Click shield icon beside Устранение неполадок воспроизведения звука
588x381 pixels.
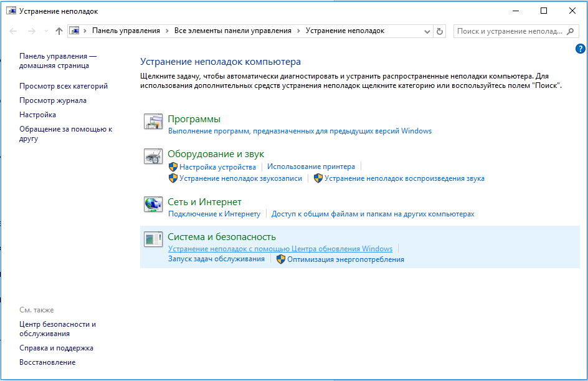coord(318,178)
